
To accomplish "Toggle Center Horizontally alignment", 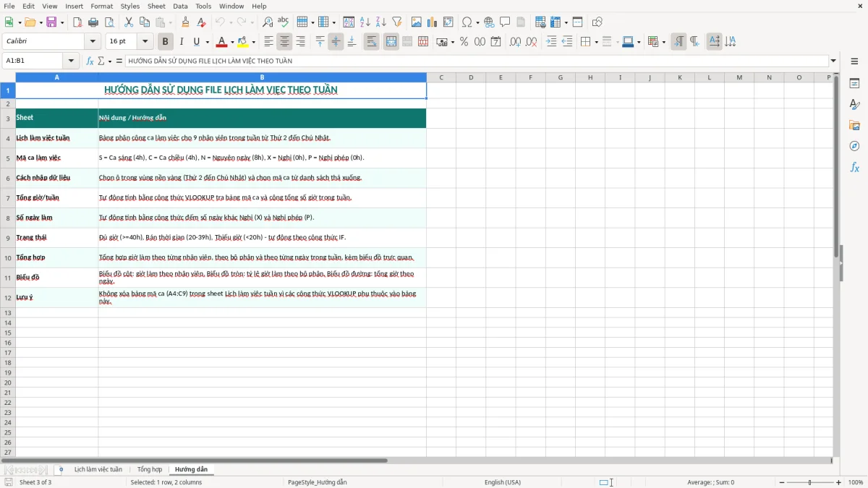I will pos(284,42).
